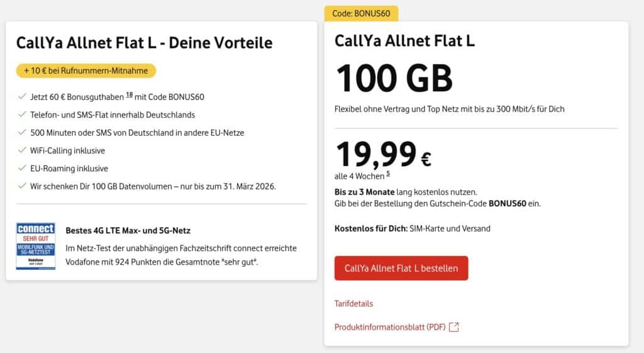Viewport: 644px width, 353px height.
Task: Click the bold 'Bis zu 3 Monate' text
Action: click(365, 191)
